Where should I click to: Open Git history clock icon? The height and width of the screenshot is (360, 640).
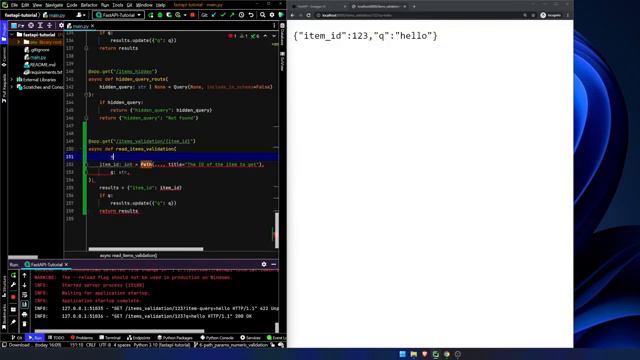point(242,15)
